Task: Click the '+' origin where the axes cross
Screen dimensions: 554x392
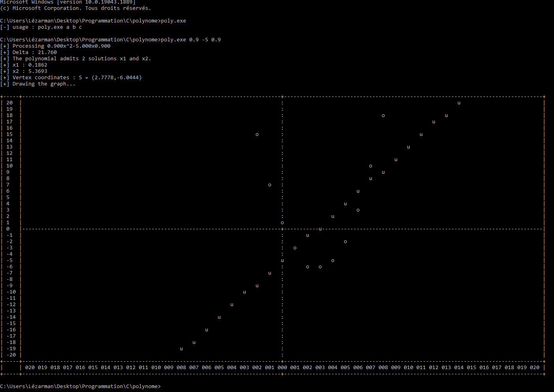Action: (282, 229)
